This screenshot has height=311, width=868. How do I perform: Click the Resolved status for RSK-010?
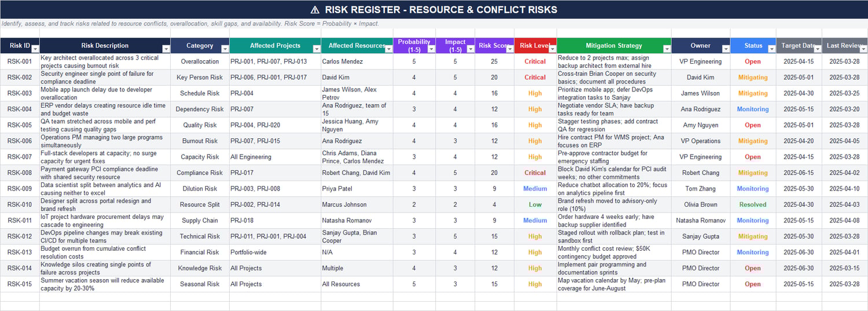[x=753, y=204]
